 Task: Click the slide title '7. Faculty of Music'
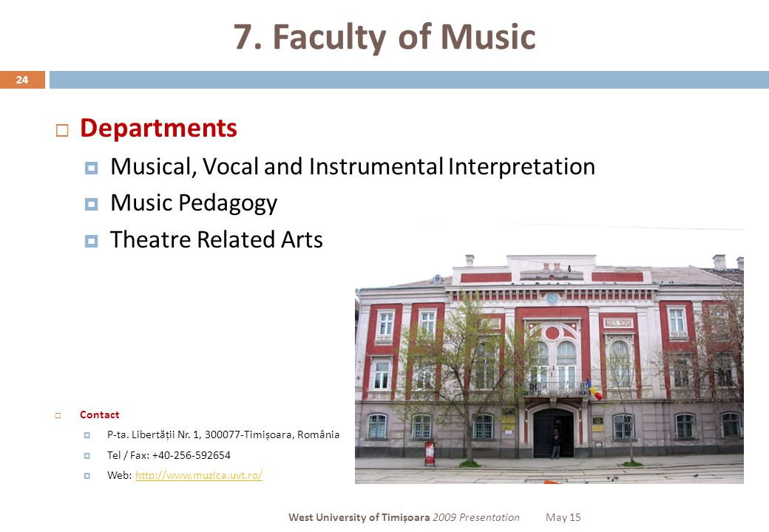tap(384, 37)
